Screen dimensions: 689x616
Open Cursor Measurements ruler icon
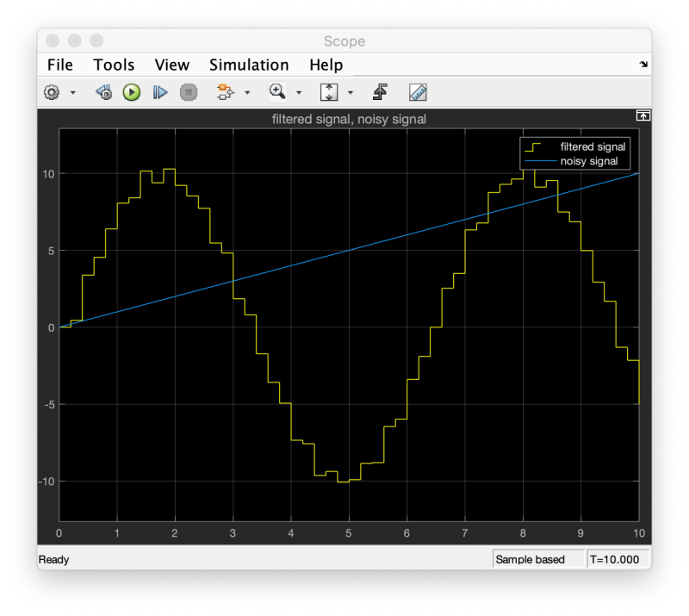click(x=418, y=92)
